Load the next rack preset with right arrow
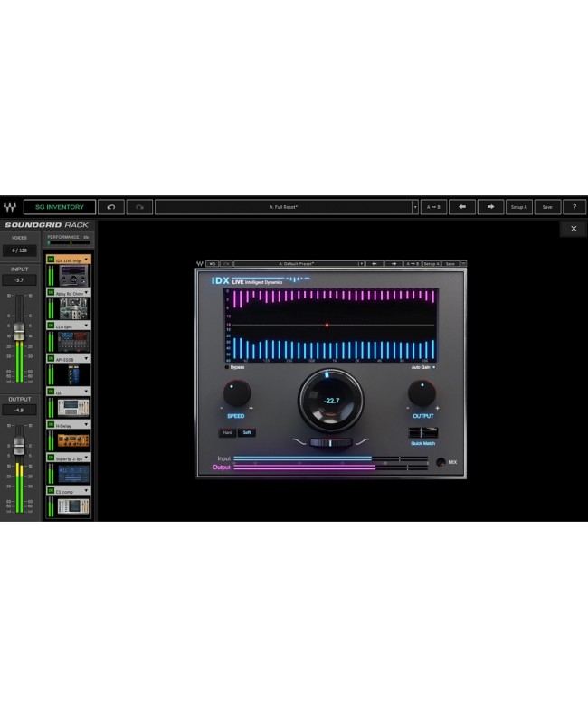 click(x=490, y=207)
